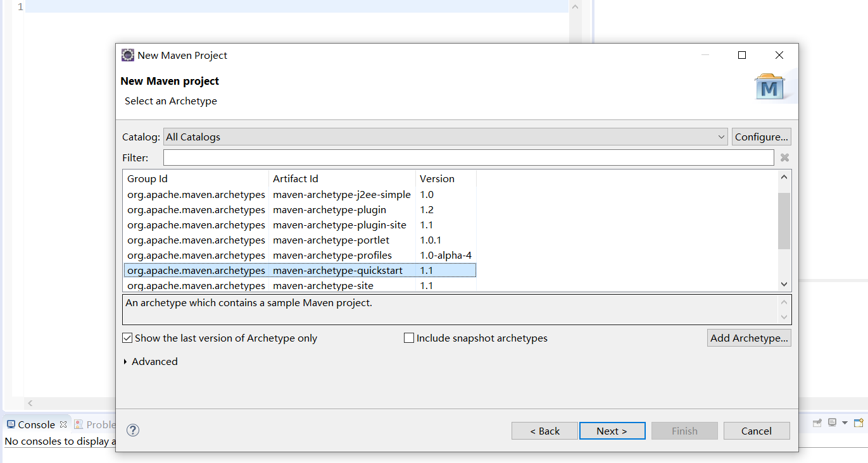Click description box scroll down arrow
This screenshot has height=463, width=868.
tap(784, 317)
